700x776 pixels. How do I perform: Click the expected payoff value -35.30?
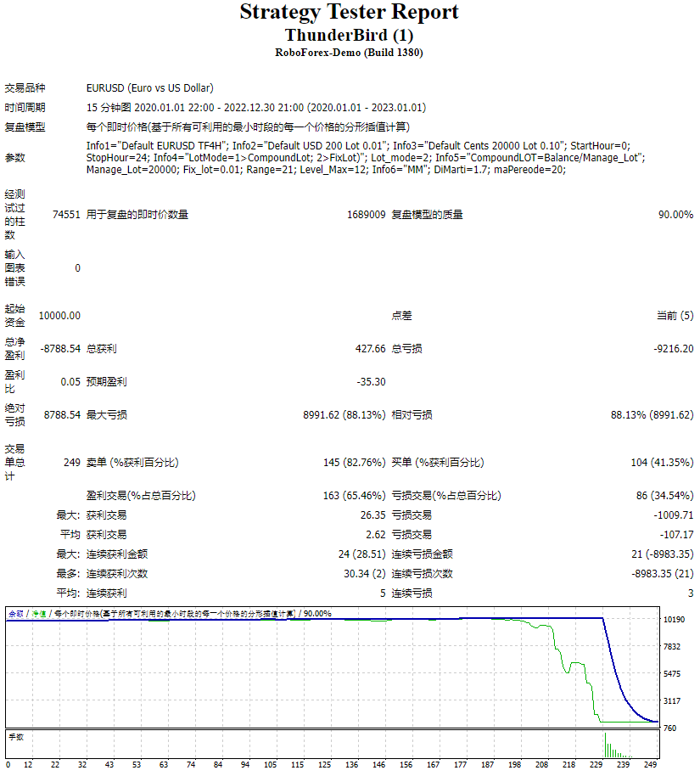click(371, 381)
